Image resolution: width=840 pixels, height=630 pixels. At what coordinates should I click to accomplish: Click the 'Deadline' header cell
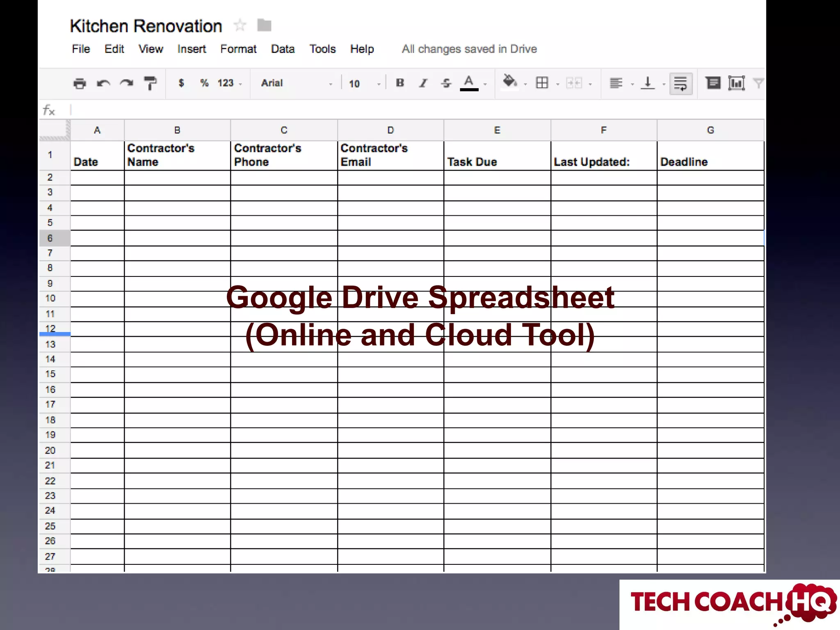(x=710, y=155)
